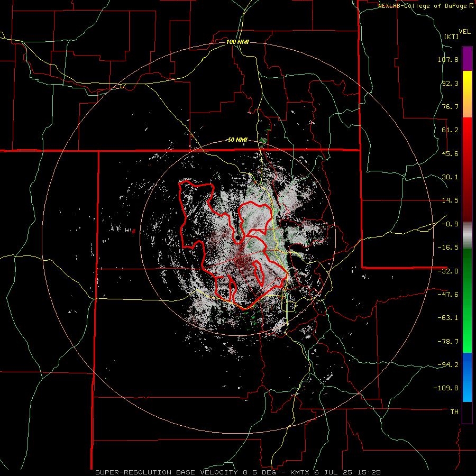The width and height of the screenshot is (476, 476).
Task: Click the yellow-orange segment of the color bar
Action: [467, 94]
